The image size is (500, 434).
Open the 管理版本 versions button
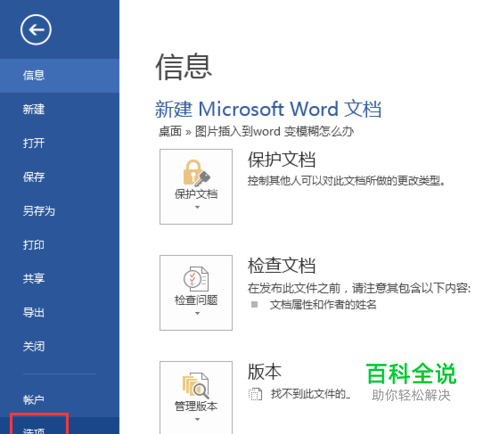coord(196,398)
